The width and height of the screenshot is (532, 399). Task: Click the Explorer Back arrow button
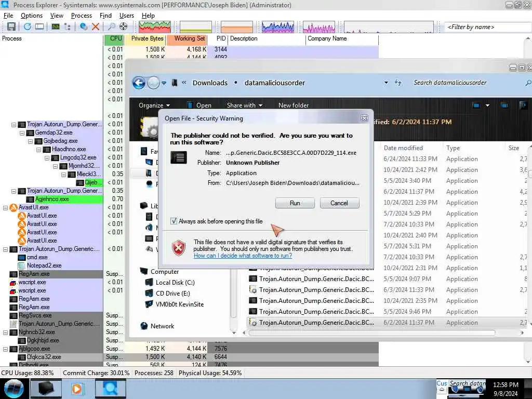139,83
